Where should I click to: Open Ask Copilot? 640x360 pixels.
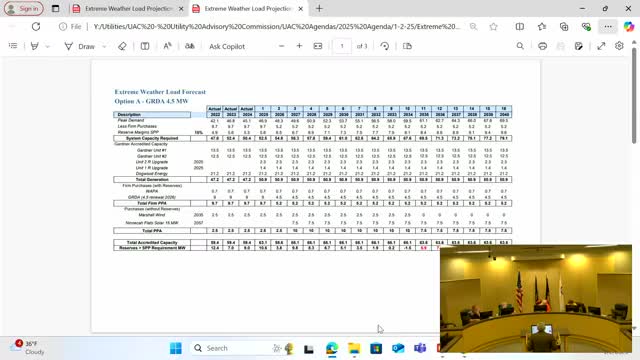227,47
